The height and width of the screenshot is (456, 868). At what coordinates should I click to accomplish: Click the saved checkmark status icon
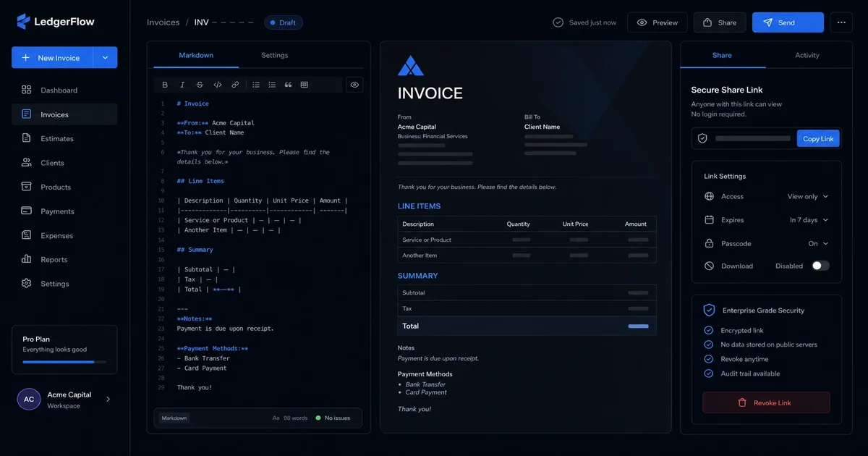(x=558, y=22)
